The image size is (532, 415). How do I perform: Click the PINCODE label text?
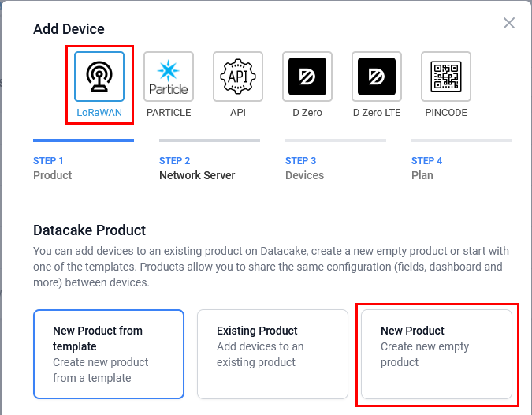[446, 113]
